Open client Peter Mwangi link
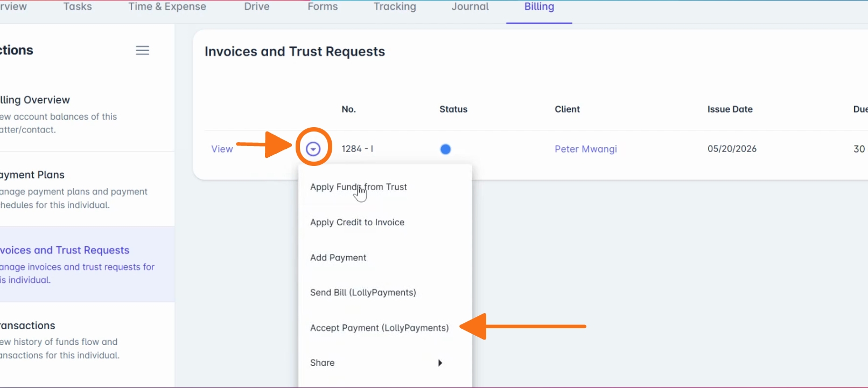 point(586,149)
